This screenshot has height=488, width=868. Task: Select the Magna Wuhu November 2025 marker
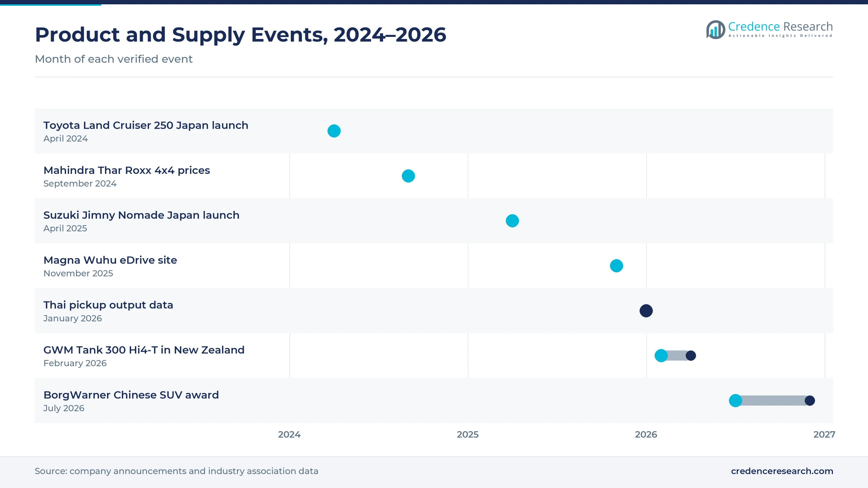(x=616, y=266)
